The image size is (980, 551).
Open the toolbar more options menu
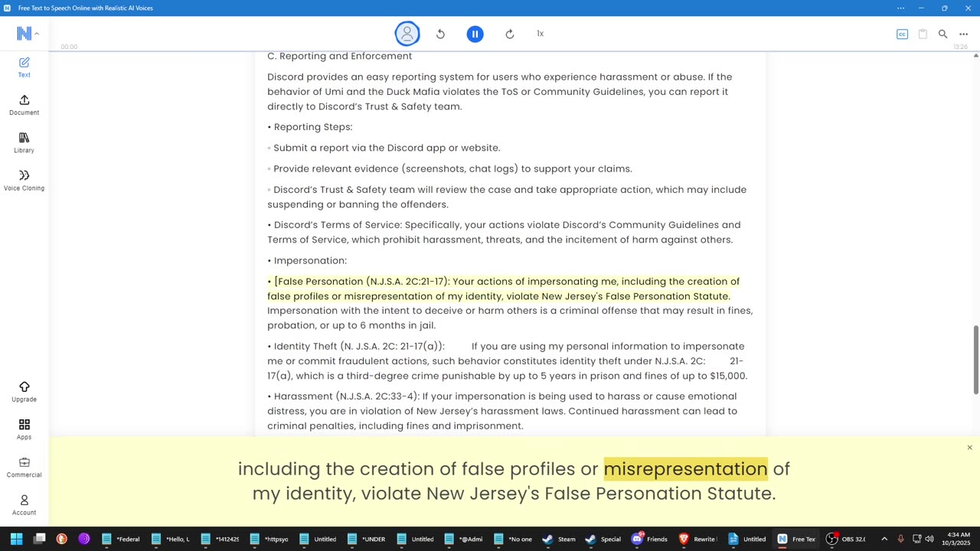(963, 34)
